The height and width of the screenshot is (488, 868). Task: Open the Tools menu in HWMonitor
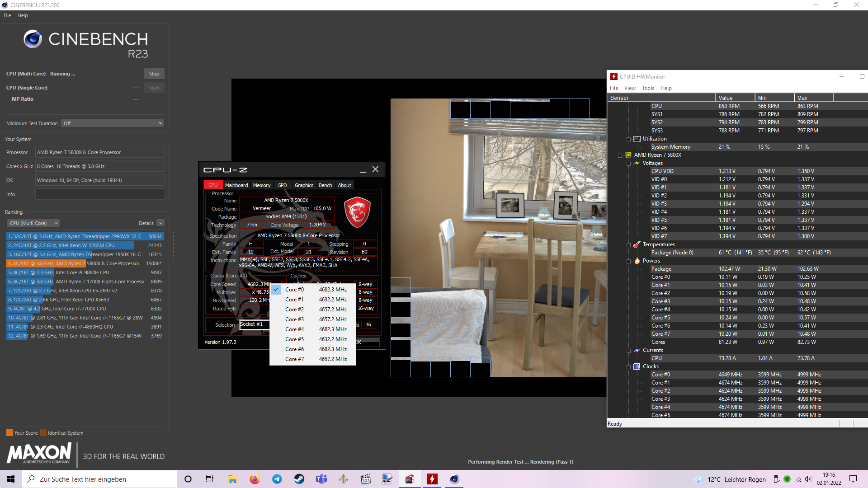tap(648, 88)
